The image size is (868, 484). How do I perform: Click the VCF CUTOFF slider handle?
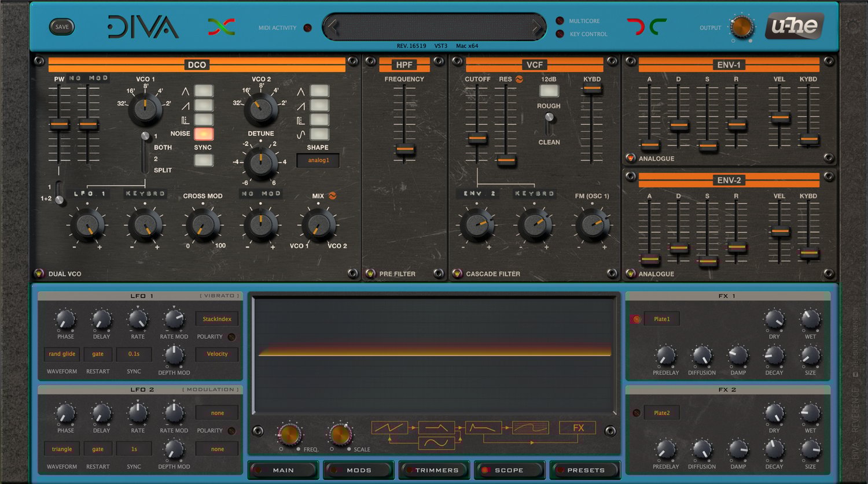pyautogui.click(x=477, y=139)
